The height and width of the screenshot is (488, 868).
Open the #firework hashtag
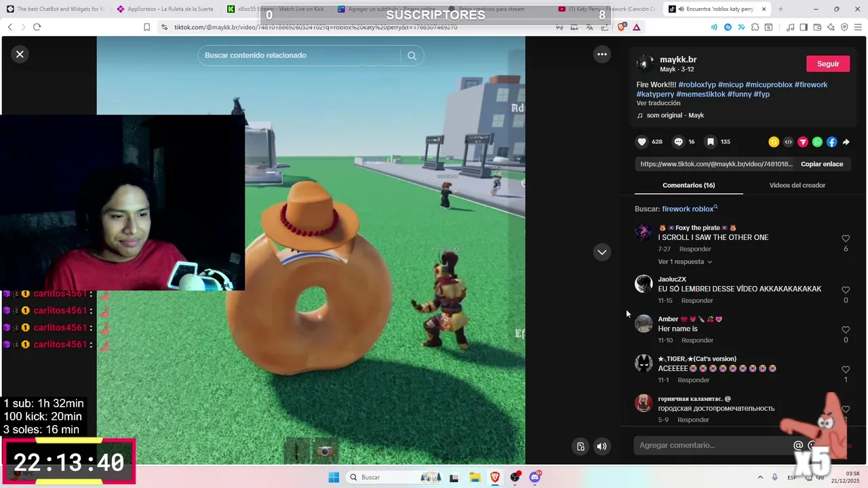tap(811, 85)
